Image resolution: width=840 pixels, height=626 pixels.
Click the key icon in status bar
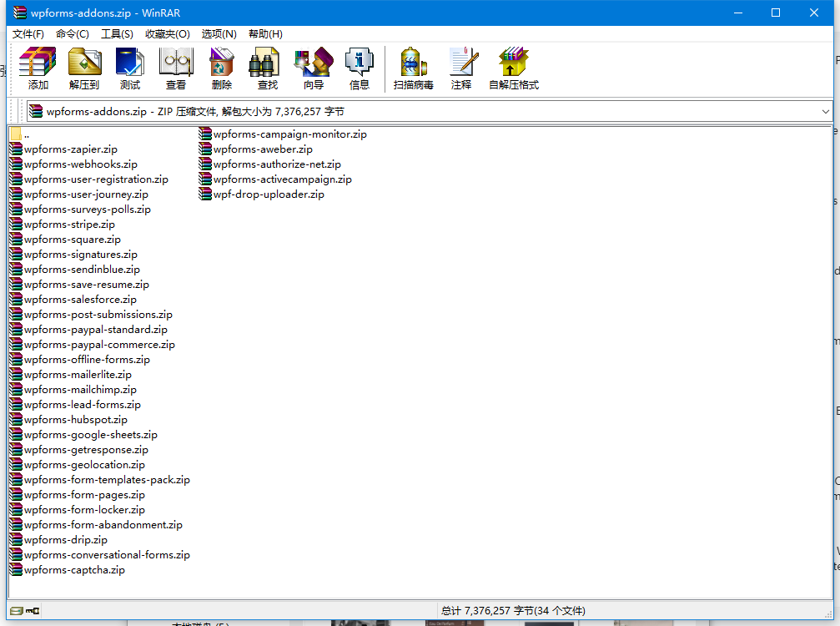tap(33, 610)
